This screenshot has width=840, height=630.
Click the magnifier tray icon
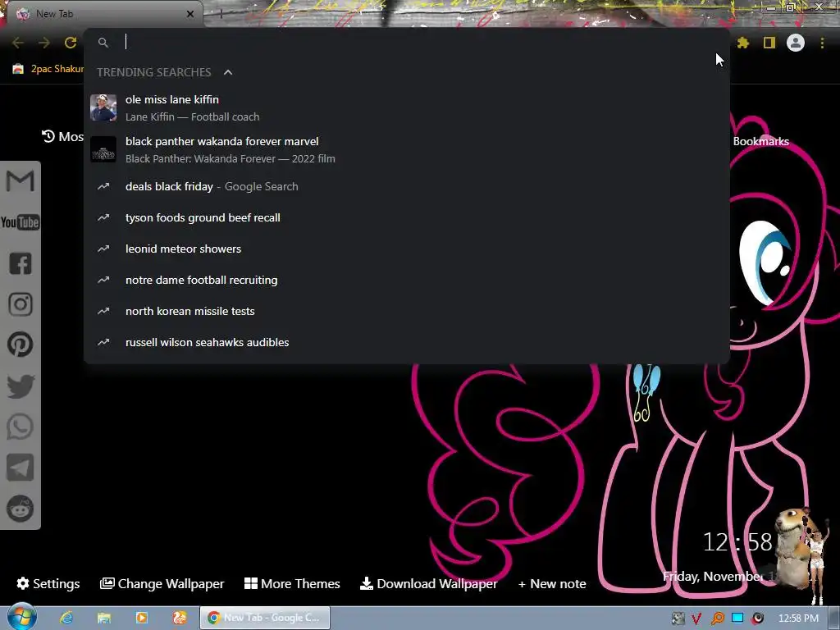(x=717, y=619)
